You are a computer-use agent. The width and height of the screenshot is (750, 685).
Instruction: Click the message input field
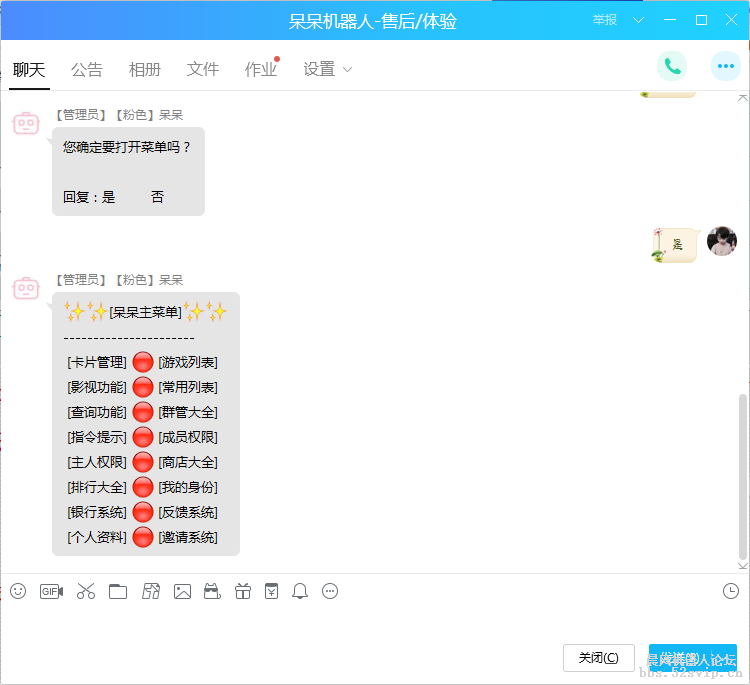pyautogui.click(x=373, y=622)
